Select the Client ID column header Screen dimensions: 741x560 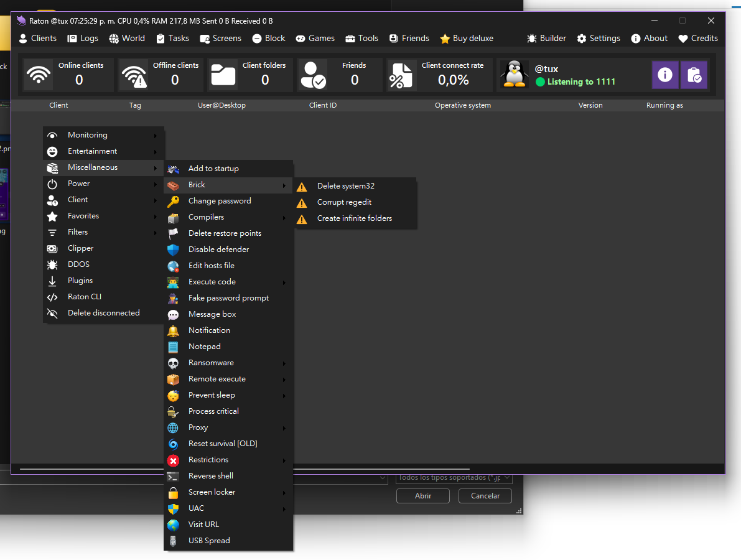pyautogui.click(x=323, y=105)
